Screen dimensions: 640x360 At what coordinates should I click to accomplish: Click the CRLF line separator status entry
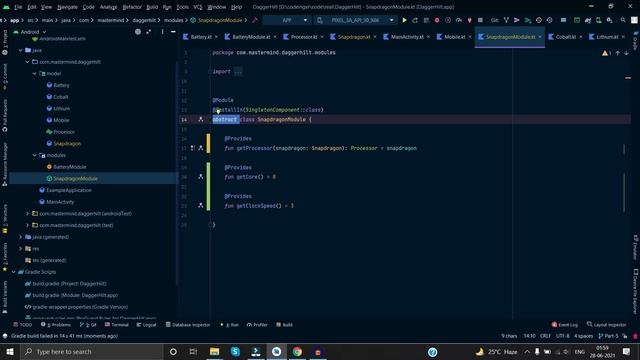(x=545, y=336)
